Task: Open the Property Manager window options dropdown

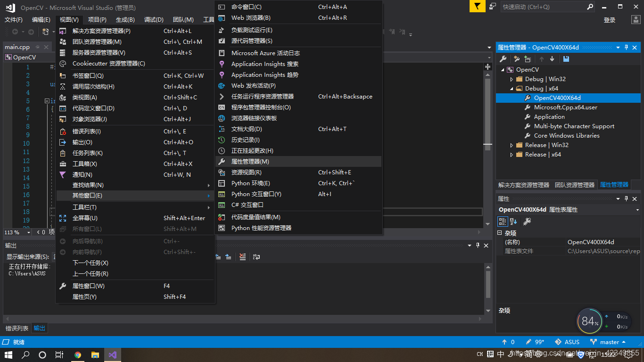Action: click(x=618, y=47)
